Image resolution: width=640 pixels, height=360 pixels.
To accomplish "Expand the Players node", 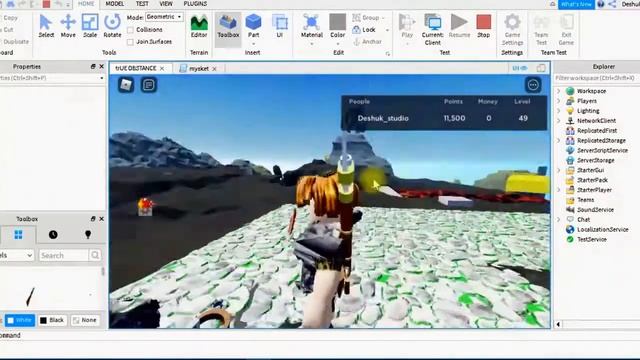I will point(559,101).
